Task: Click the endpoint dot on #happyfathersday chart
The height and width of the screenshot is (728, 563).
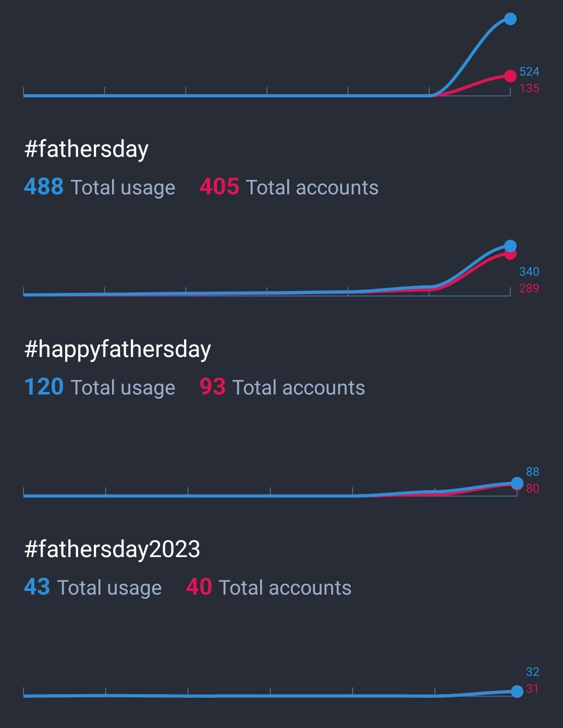Action: point(517,484)
